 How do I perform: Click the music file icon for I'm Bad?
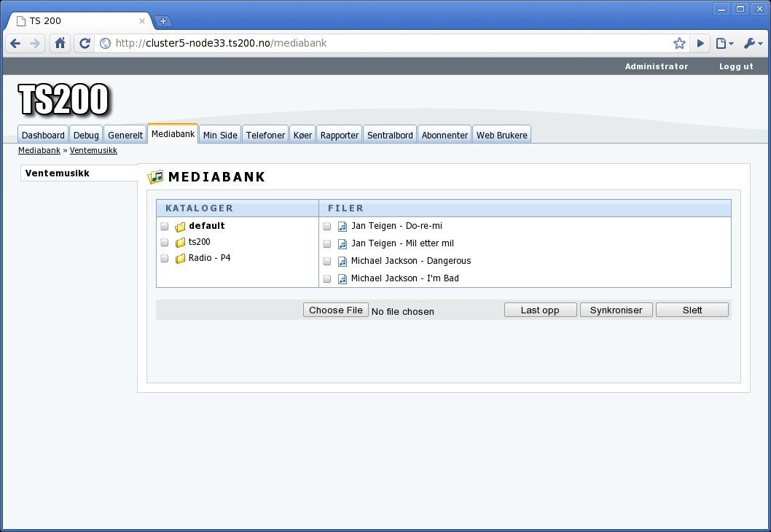pos(343,279)
